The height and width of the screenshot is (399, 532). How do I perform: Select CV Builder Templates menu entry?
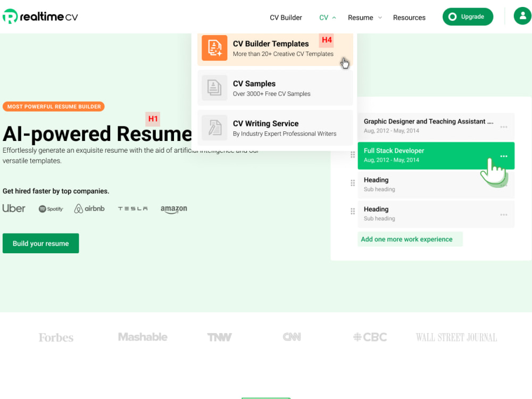coord(275,48)
